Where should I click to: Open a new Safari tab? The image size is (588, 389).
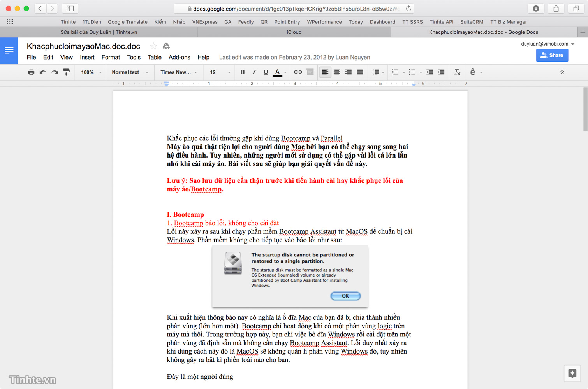pyautogui.click(x=583, y=32)
